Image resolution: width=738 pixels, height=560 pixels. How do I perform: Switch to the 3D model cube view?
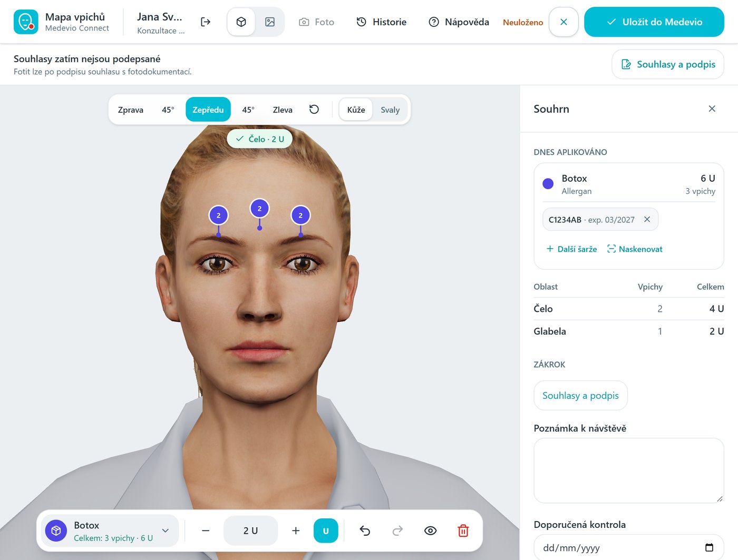(x=241, y=22)
